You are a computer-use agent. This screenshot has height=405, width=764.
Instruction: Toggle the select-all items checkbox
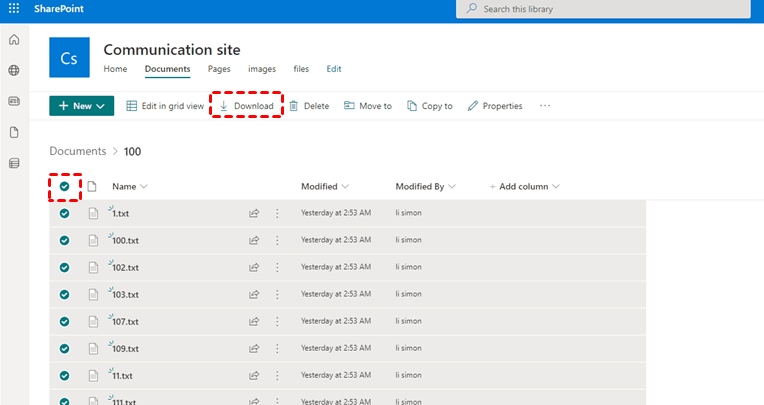click(x=64, y=186)
